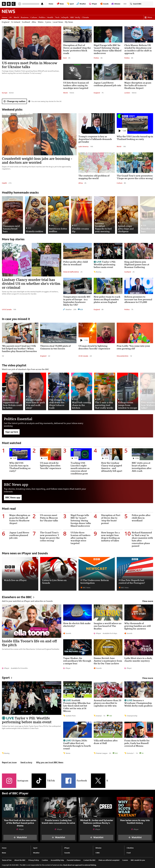Open the Sport section heading with chevron
The height and width of the screenshot is (868, 155).
point(7,678)
